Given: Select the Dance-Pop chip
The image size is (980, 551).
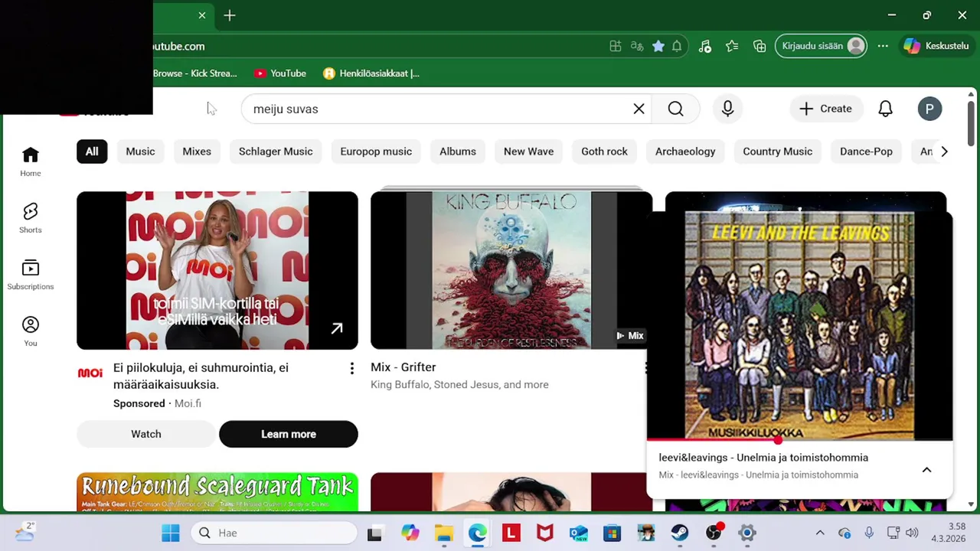Looking at the screenshot, I should [866, 152].
